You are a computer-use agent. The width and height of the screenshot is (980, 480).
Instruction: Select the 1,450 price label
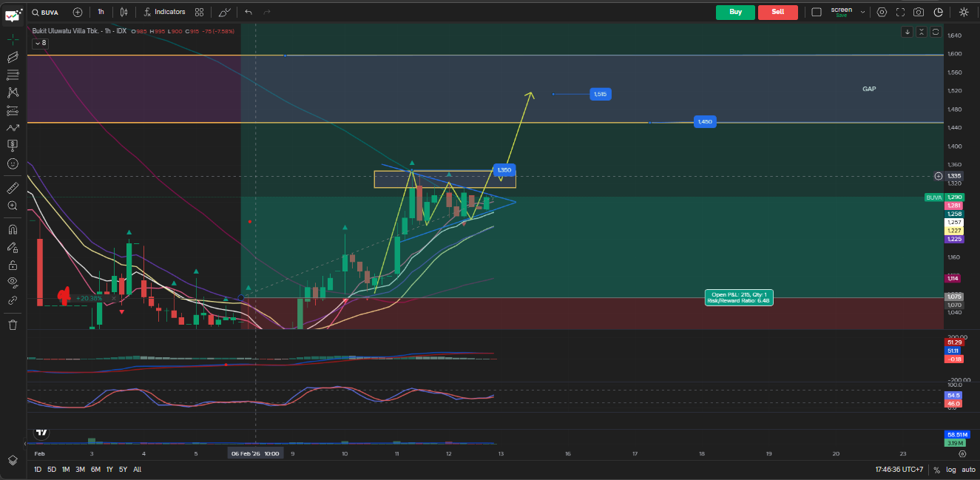tap(705, 122)
